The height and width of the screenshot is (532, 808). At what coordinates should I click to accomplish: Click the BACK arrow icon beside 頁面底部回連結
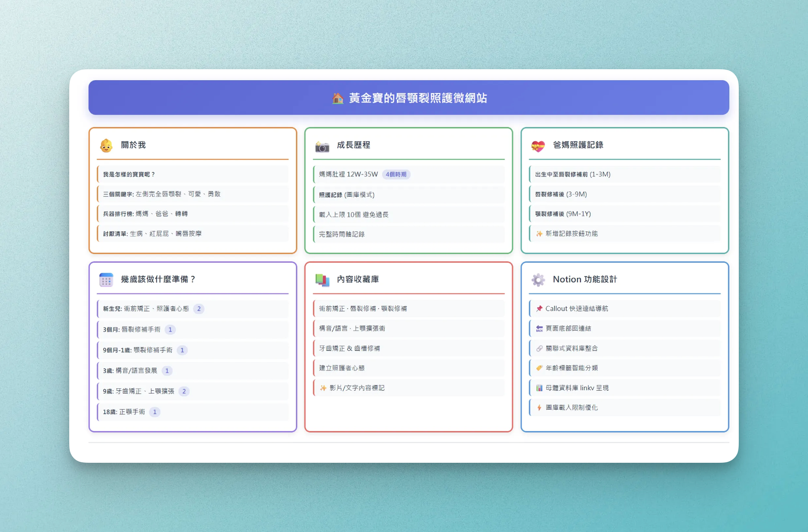click(x=539, y=329)
